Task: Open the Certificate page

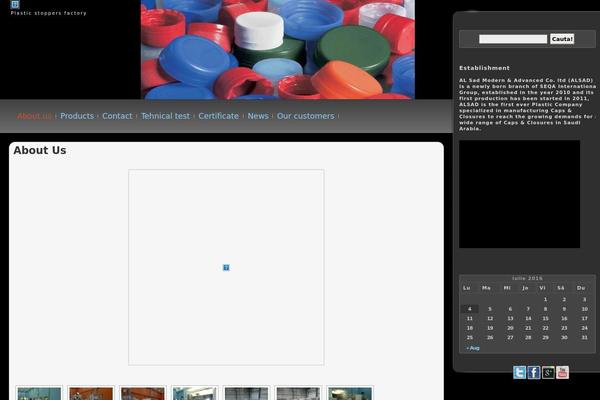Action: [218, 116]
